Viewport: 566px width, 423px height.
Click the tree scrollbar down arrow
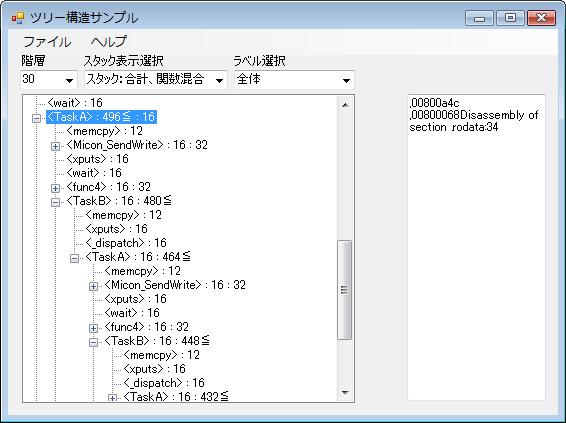coord(345,392)
